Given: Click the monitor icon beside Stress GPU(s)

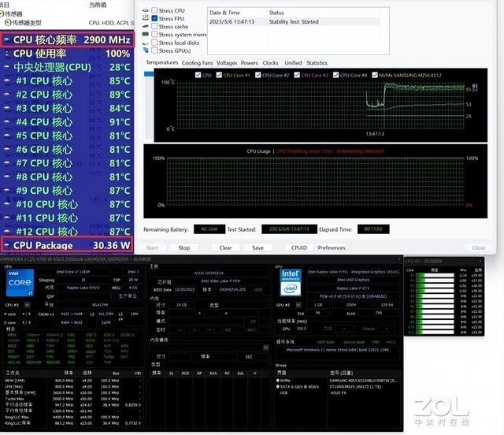Looking at the screenshot, I should point(146,50).
